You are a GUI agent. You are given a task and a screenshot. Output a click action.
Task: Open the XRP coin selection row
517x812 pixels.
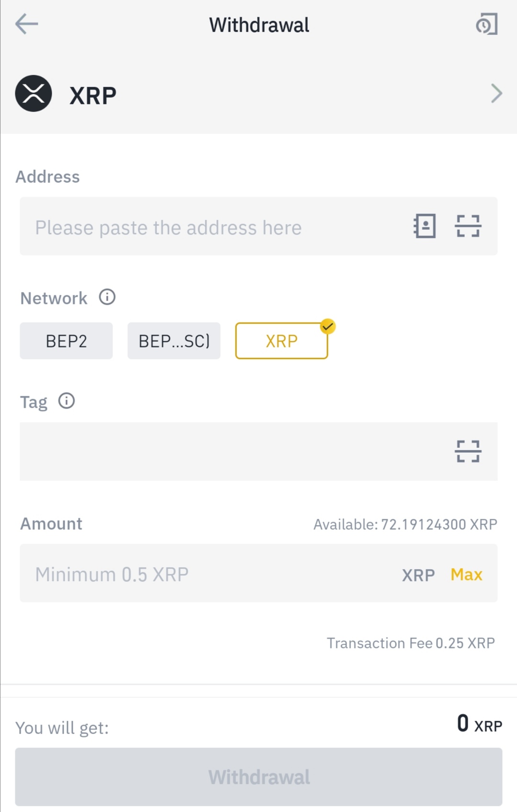point(258,94)
